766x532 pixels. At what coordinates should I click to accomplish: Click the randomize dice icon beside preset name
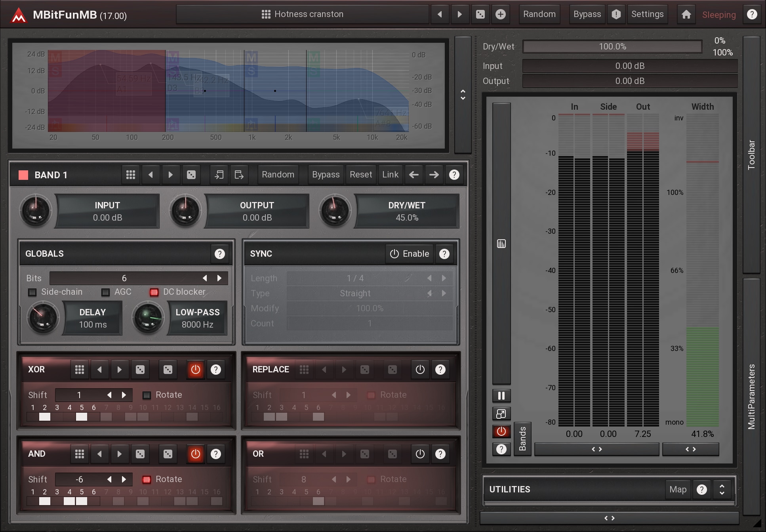480,15
